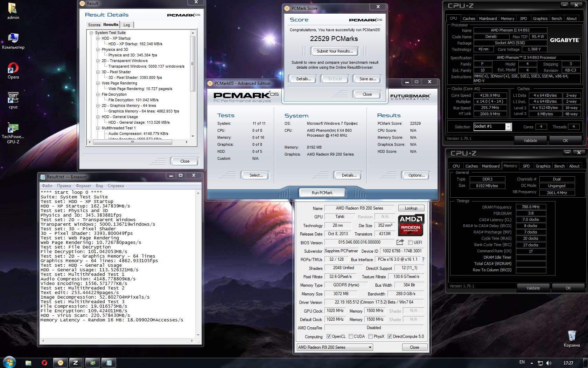This screenshot has height=368, width=588.
Task: Launch Opera from the desktop icon
Action: point(13,71)
